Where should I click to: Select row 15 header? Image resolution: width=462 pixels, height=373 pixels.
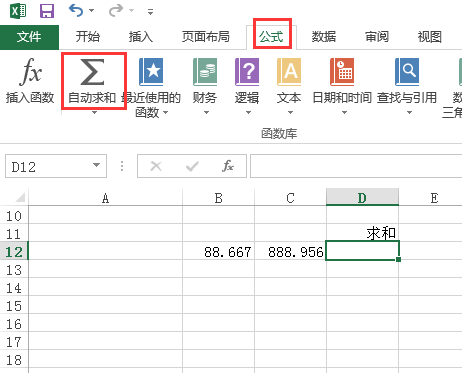tap(14, 306)
